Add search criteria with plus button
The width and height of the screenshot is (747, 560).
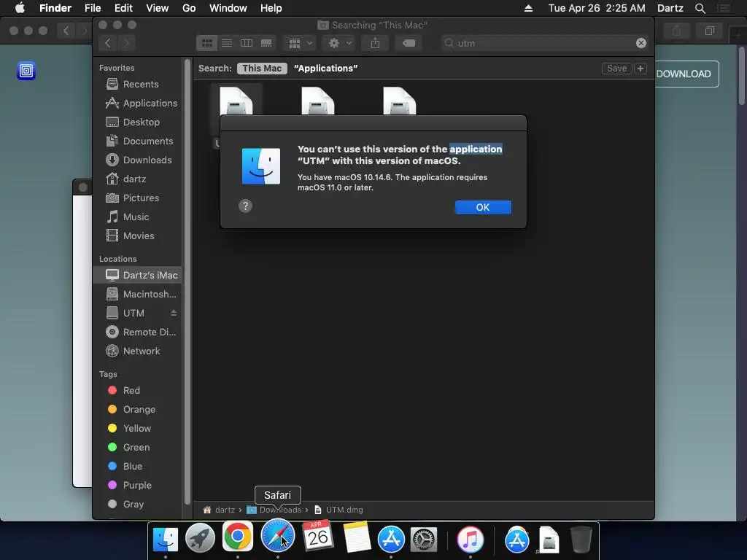pyautogui.click(x=640, y=68)
